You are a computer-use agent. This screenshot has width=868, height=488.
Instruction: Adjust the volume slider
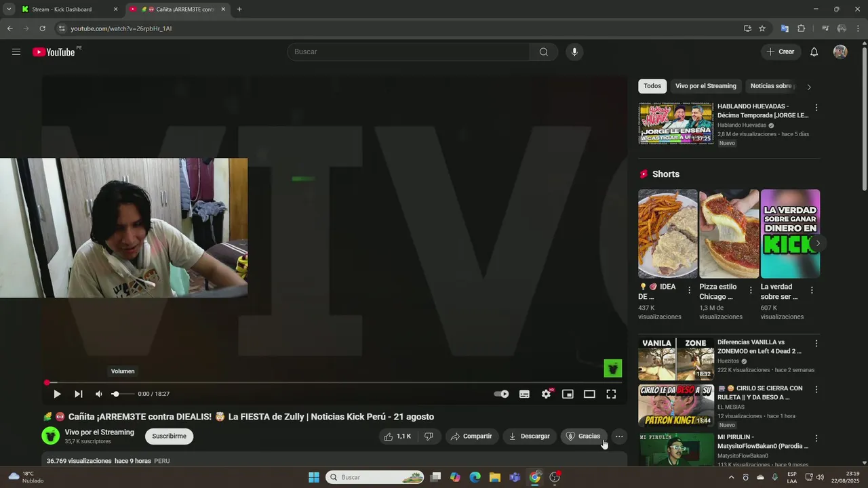click(x=122, y=394)
